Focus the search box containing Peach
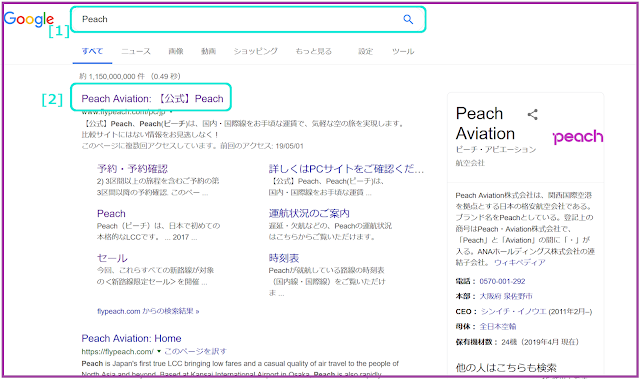Viewport: 640px width, 379px height. click(x=248, y=19)
